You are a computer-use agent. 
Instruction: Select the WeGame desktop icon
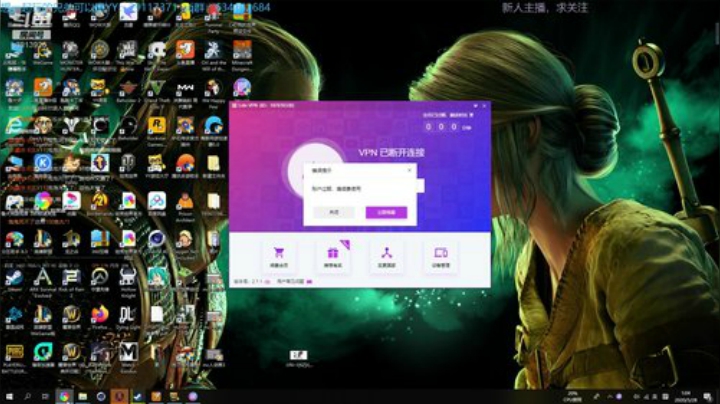point(43,52)
